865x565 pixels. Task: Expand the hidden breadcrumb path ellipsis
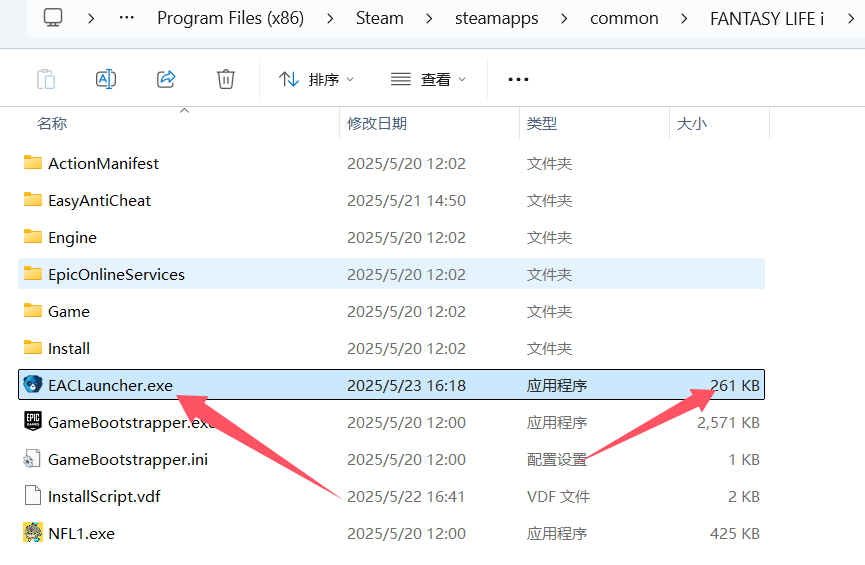pyautogui.click(x=127, y=18)
